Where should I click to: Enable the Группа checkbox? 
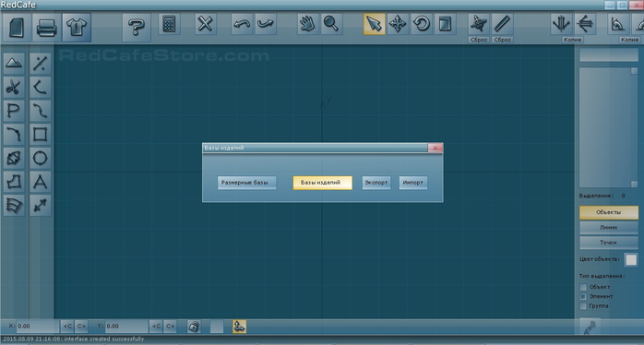pos(583,306)
